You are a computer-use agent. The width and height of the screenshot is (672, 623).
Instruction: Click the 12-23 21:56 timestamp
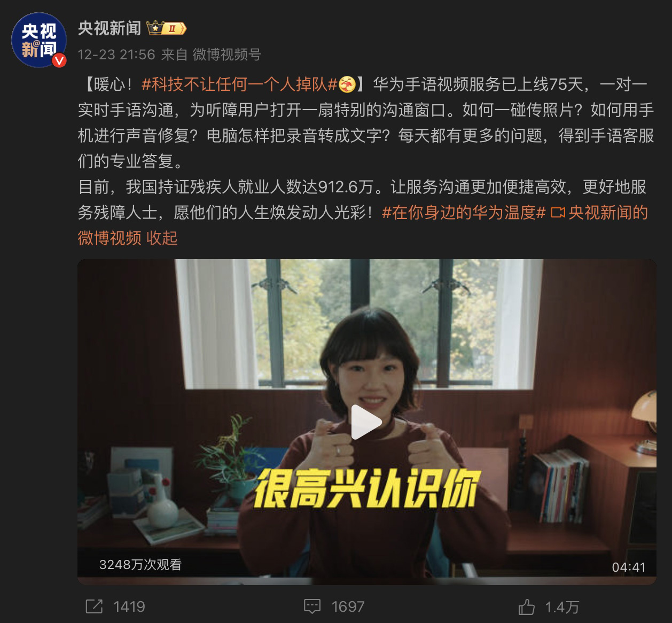click(x=116, y=54)
